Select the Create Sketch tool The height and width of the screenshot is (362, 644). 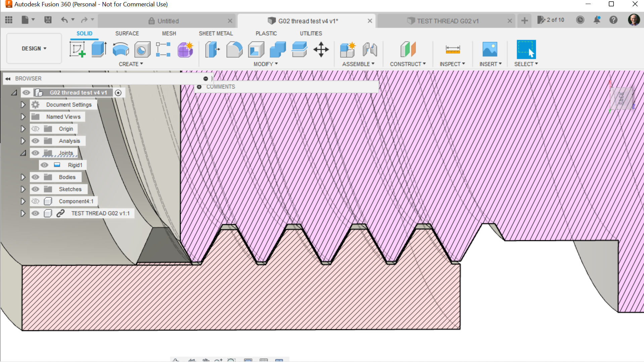[x=78, y=50]
